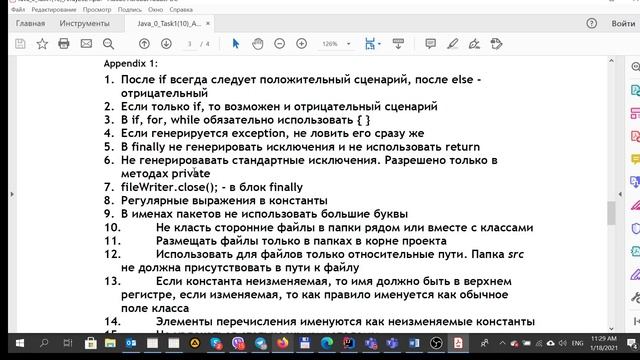Click item 14 about Элементы перечисления
Viewport: 640px width, 360px height.
[345, 322]
